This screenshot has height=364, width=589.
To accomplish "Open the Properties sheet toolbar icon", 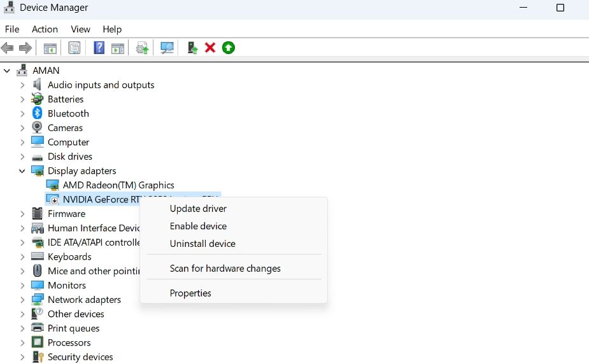I will [x=75, y=48].
